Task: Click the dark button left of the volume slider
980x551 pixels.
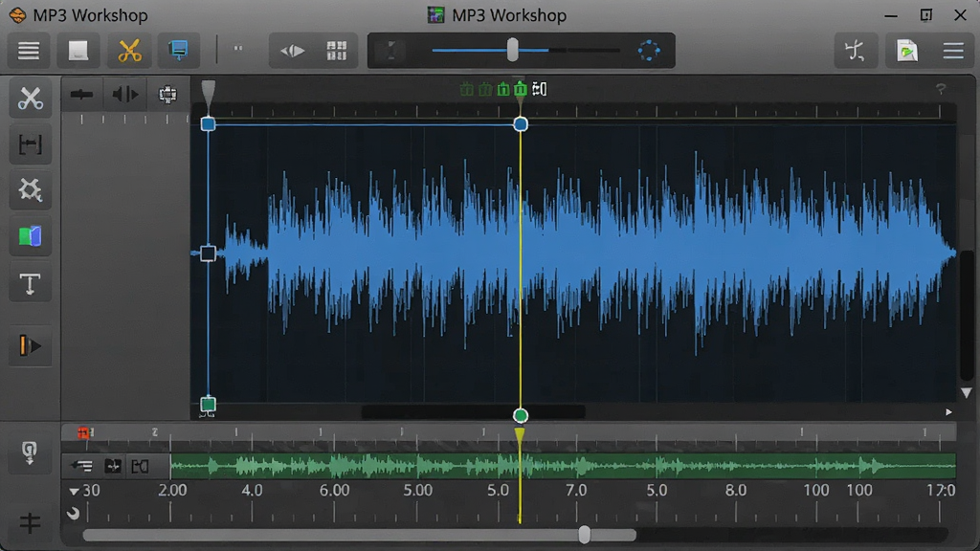Action: [391, 51]
